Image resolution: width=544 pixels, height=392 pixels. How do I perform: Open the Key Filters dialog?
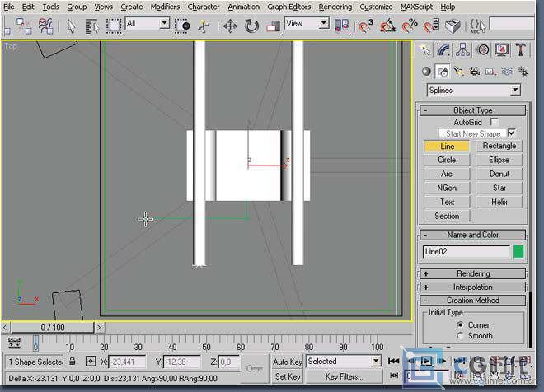[x=345, y=376]
